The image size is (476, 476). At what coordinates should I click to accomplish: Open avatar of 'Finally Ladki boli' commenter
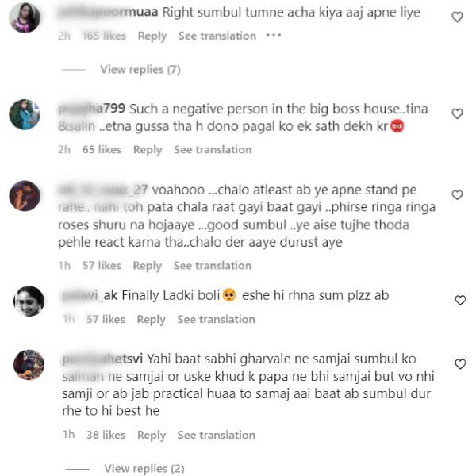click(x=29, y=301)
